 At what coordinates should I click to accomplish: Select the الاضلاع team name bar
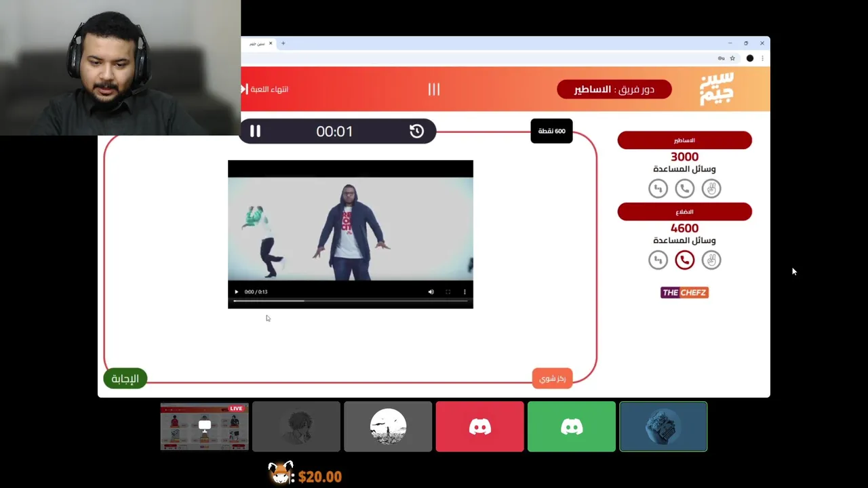click(684, 212)
